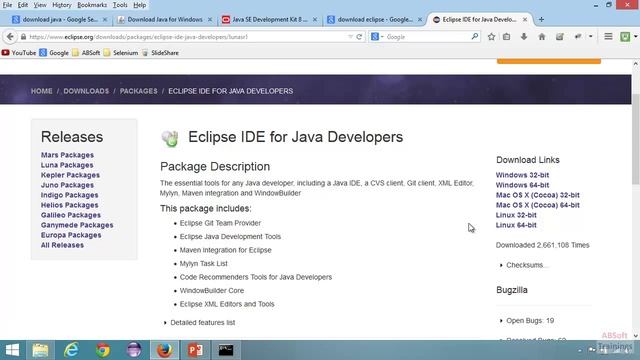
Task: Open the Google bookmark
Action: click(54, 53)
